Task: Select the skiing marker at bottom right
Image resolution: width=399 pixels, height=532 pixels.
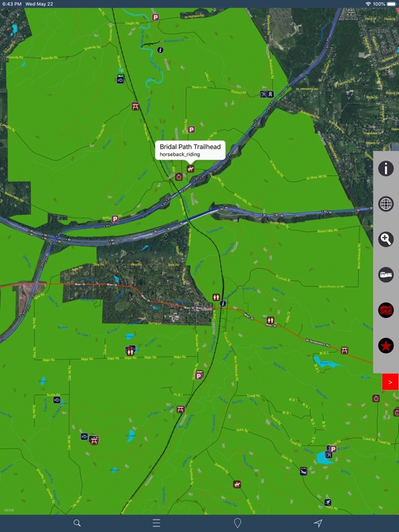Action: tap(328, 502)
